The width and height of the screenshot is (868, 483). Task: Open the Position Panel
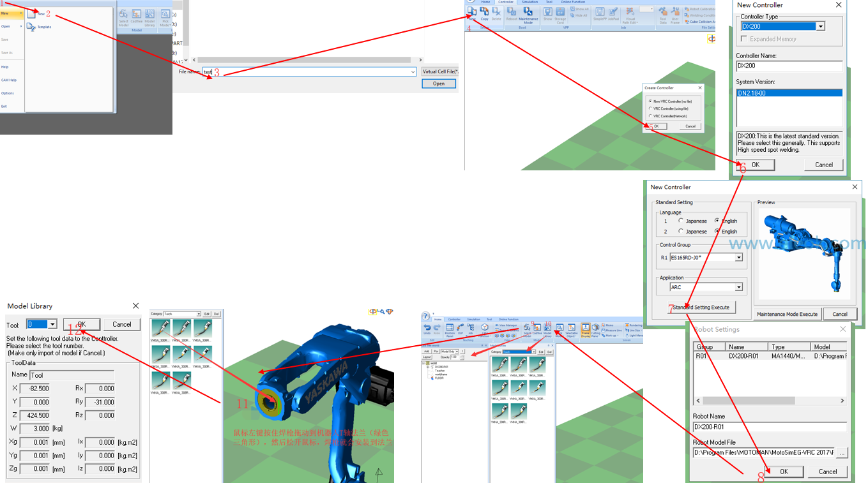point(450,329)
